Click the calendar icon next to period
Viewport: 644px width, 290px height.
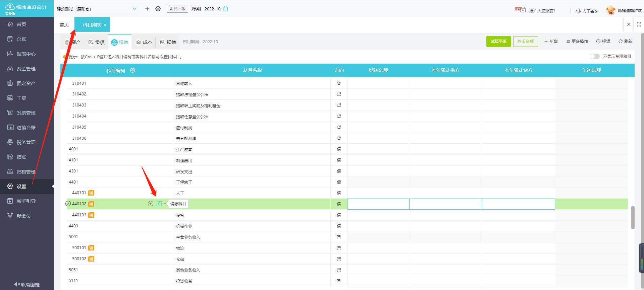click(x=225, y=9)
